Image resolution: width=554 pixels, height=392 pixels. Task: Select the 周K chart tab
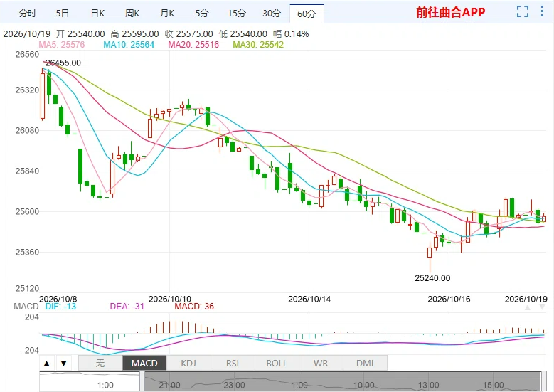[x=132, y=13]
